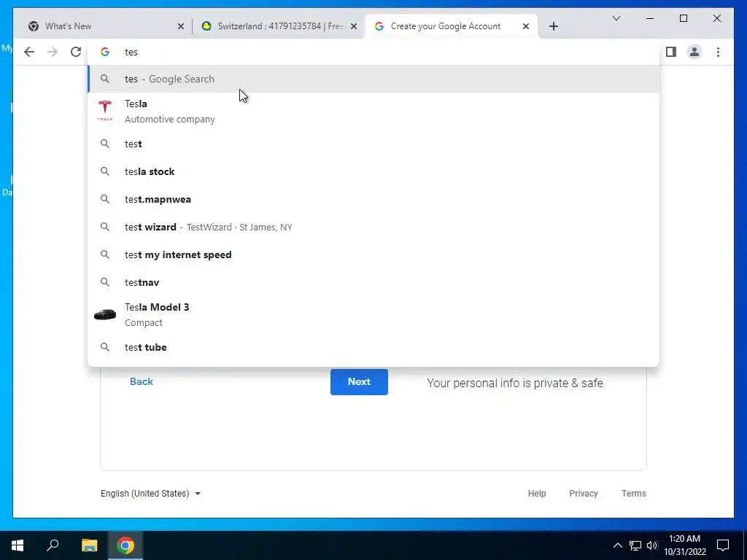Open a new tab with plus button
The height and width of the screenshot is (560, 747).
pos(553,26)
